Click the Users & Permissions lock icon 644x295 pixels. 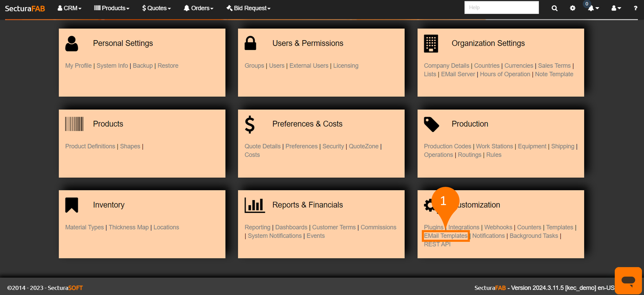(250, 43)
